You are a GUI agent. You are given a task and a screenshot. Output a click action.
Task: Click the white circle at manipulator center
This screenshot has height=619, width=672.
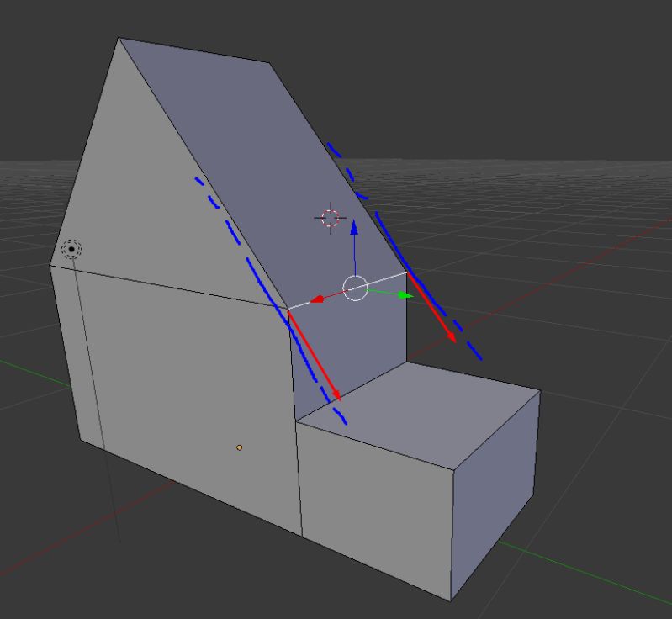pos(355,288)
